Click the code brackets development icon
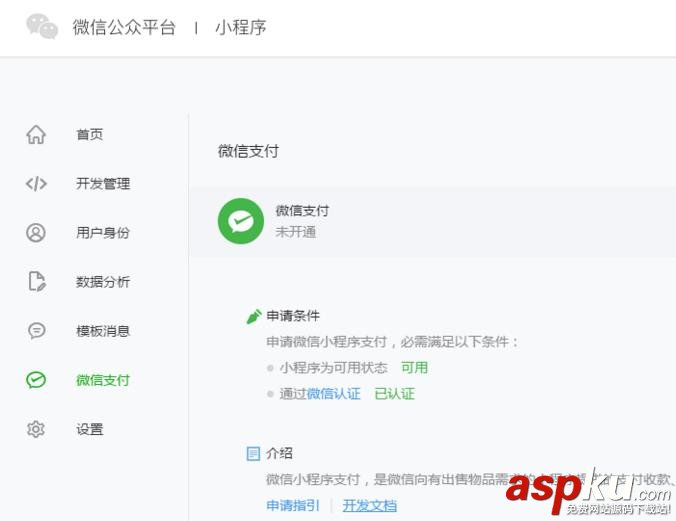The height and width of the screenshot is (521, 676). [x=36, y=184]
